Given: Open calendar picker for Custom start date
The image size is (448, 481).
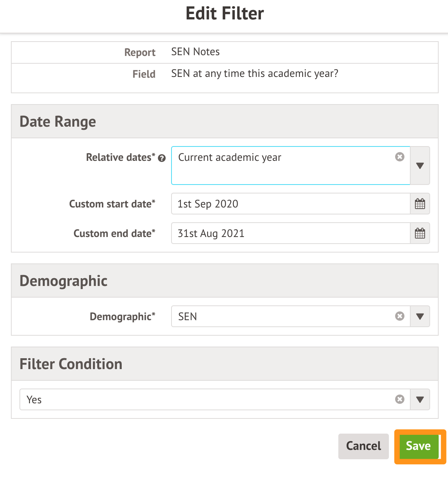Looking at the screenshot, I should coord(420,204).
